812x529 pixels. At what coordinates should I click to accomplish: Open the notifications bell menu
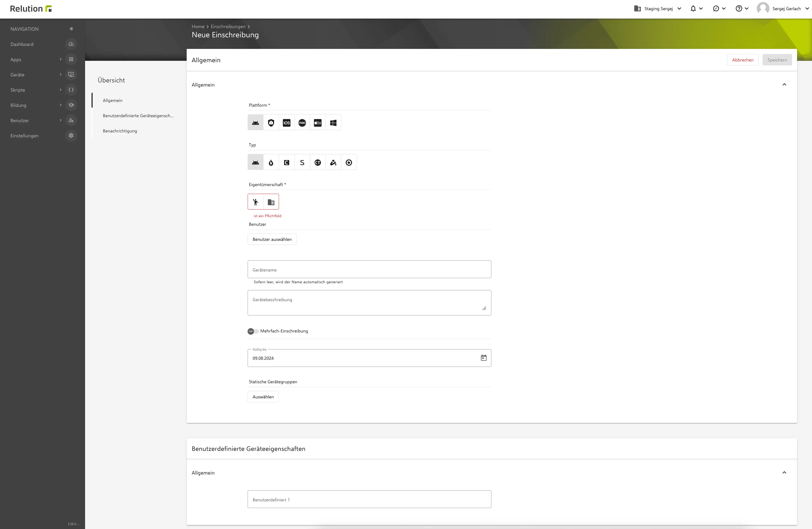696,9
